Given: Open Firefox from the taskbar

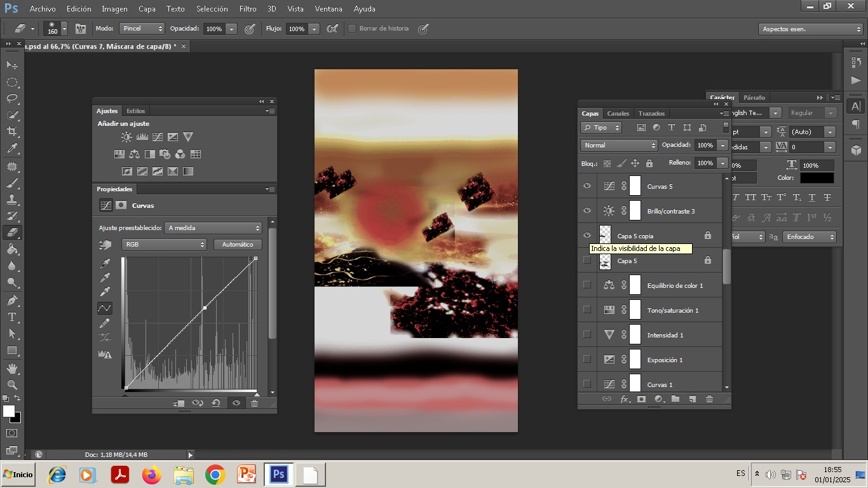Looking at the screenshot, I should pyautogui.click(x=152, y=475).
